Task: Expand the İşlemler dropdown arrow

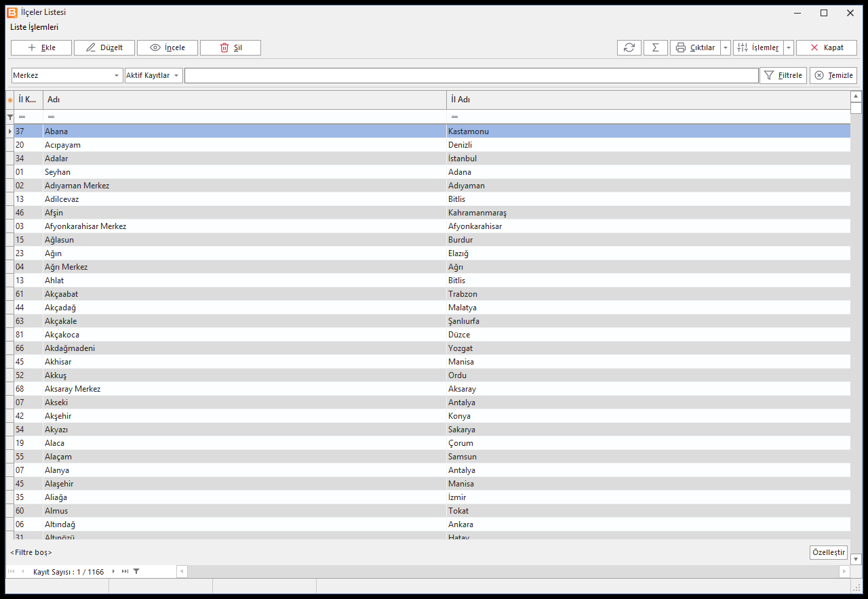Action: [789, 47]
